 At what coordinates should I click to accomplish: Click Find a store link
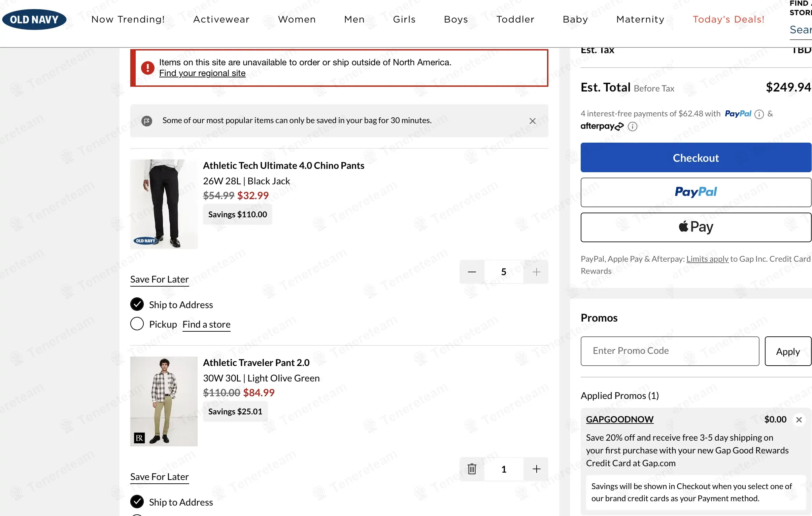206,324
